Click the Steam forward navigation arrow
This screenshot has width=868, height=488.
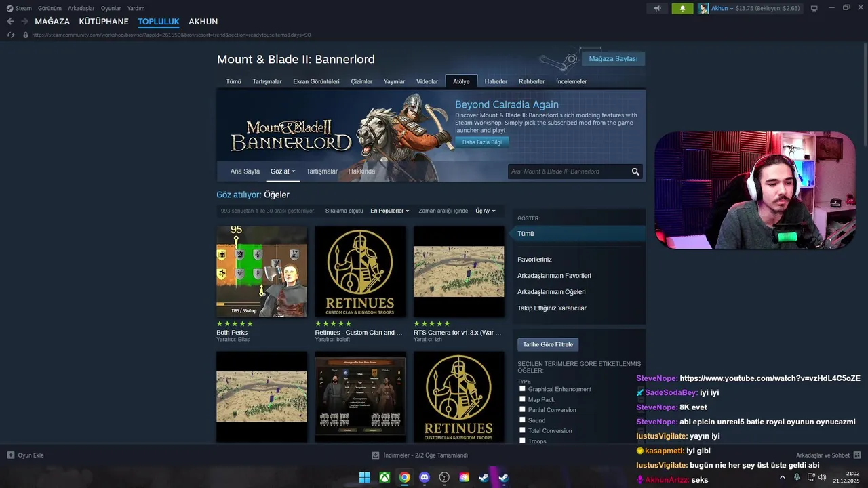coord(25,22)
